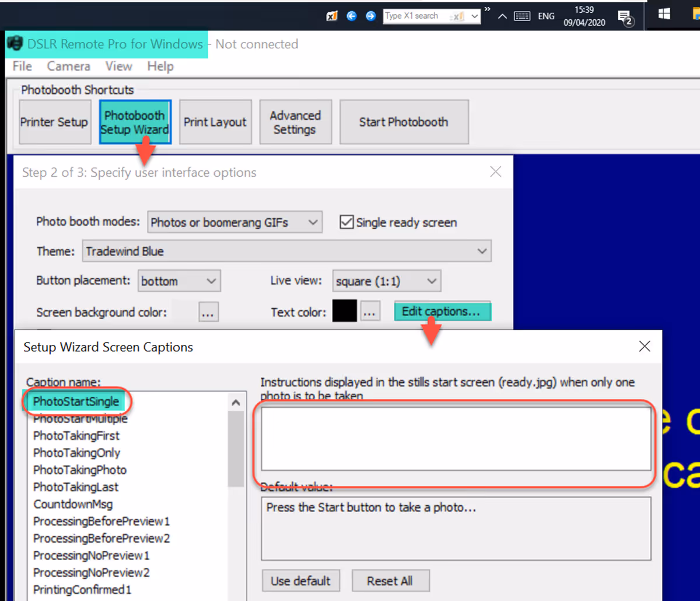Launch the Photobooth Setup Wizard

135,122
